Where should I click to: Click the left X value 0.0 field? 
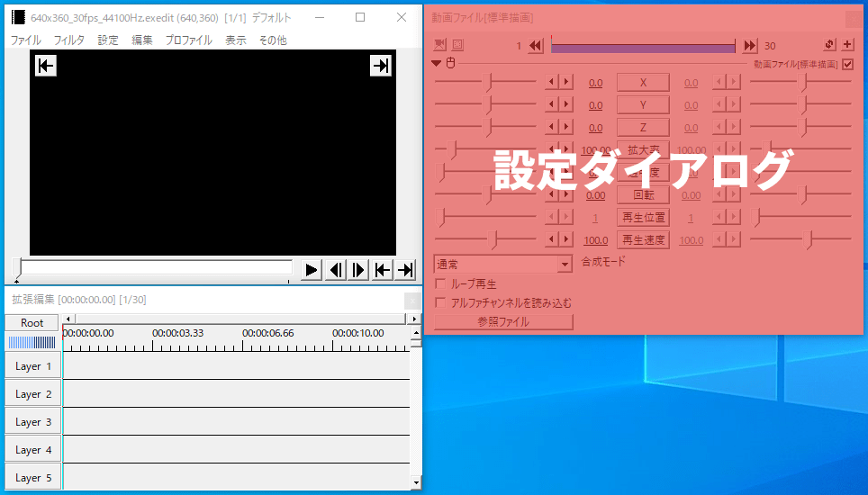pyautogui.click(x=596, y=83)
